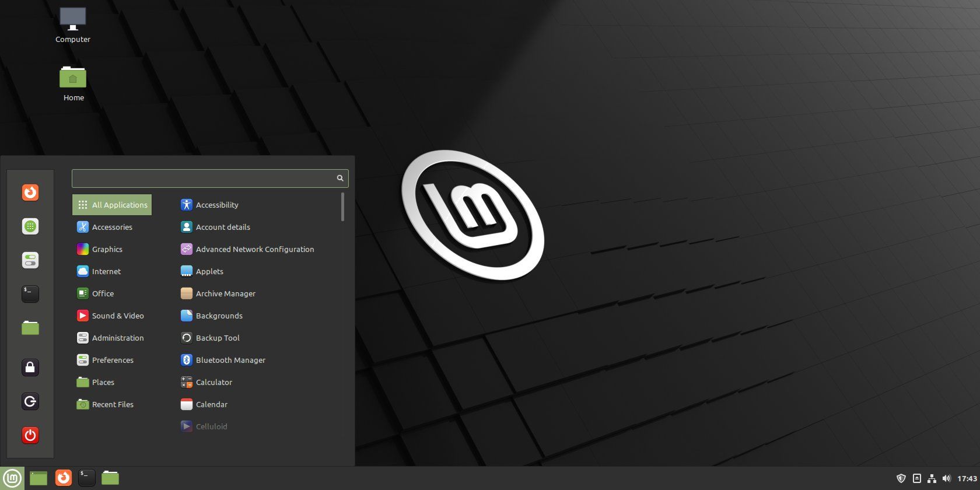Click the Logout icon in the menu
This screenshot has height=490, width=980.
click(30, 401)
